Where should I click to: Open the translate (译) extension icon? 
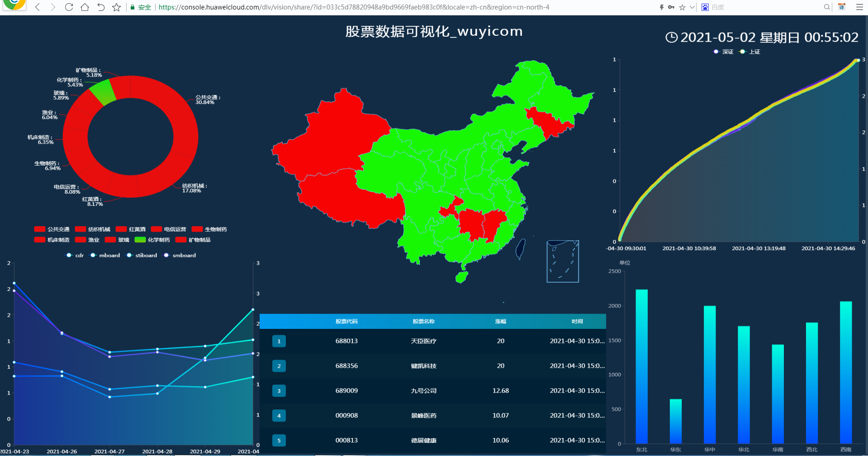(x=842, y=7)
